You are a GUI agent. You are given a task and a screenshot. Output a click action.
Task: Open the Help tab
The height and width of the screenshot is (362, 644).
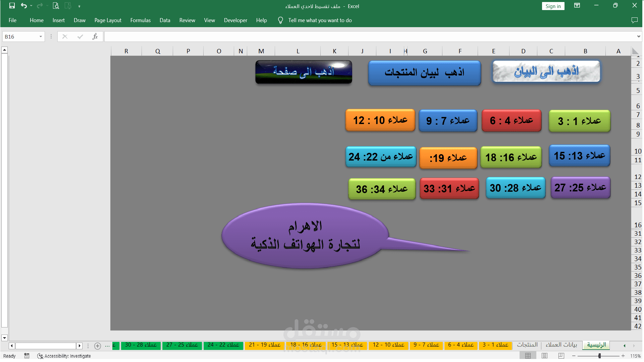(261, 20)
